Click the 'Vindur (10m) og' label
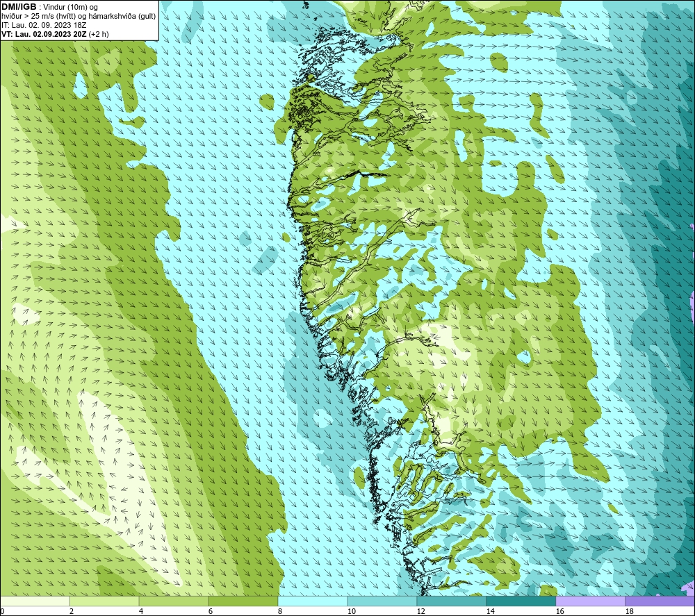This screenshot has height=616, width=695. [70, 7]
